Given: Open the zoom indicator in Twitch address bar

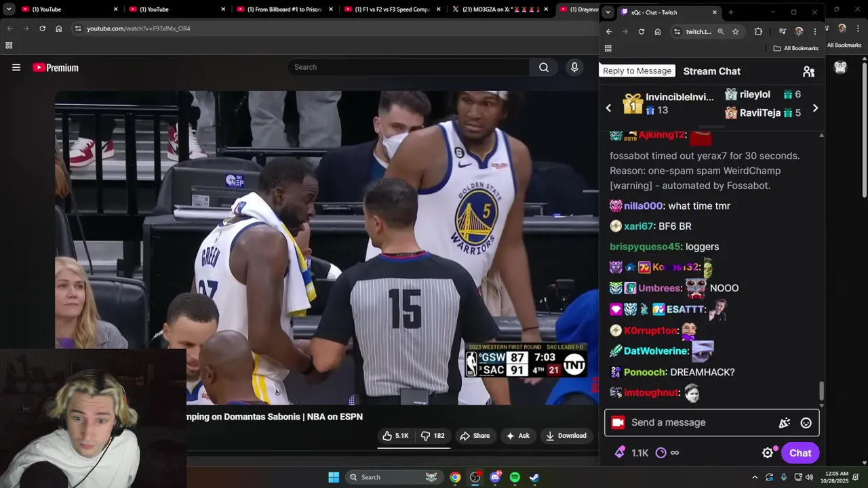Looking at the screenshot, I should click(721, 32).
